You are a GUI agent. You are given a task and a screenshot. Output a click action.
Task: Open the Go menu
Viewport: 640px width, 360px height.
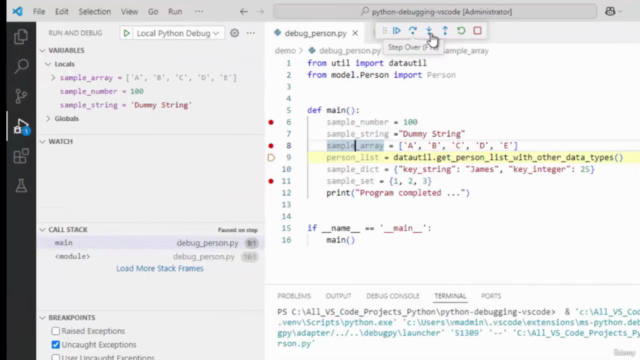153,11
